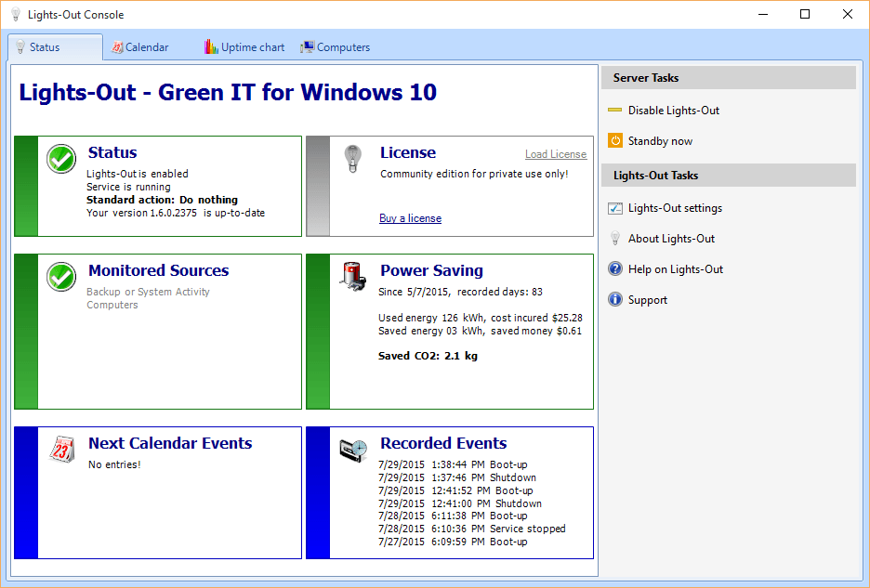Click 'No entries!' in Next Calendar Events
This screenshot has height=588, width=870.
pos(114,464)
